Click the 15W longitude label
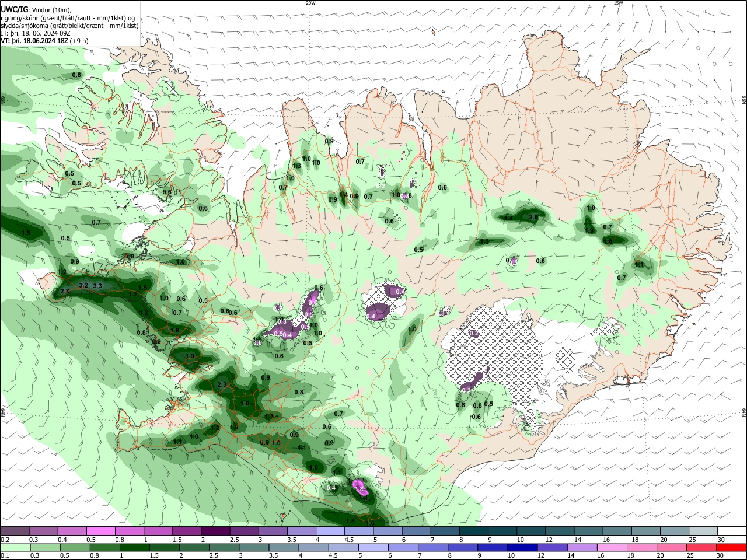The width and height of the screenshot is (747, 560). click(618, 3)
